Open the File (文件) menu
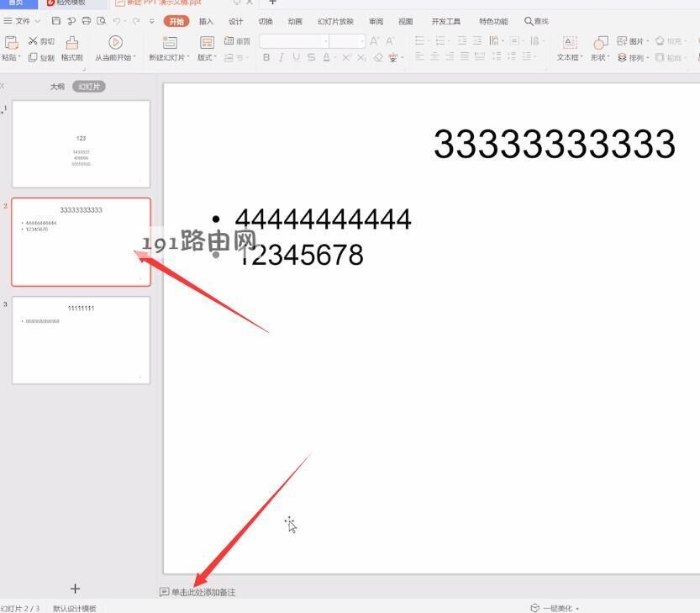Screen dimensions: 700x613 22,21
